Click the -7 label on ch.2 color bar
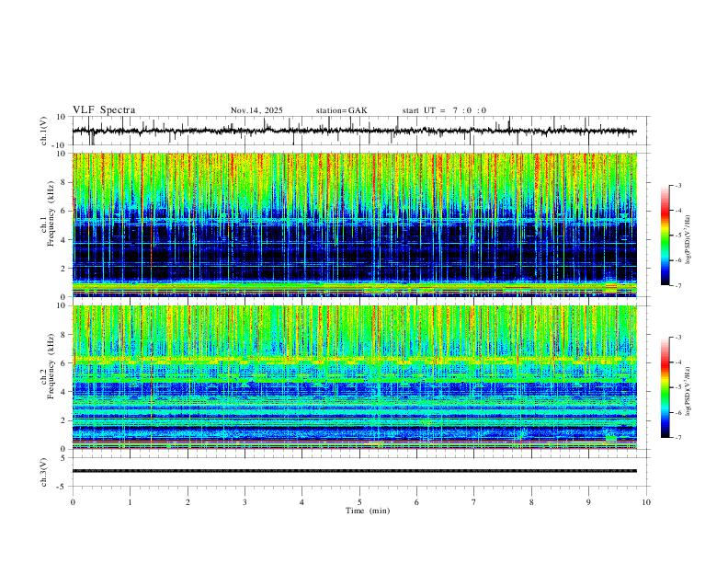 pyautogui.click(x=678, y=438)
